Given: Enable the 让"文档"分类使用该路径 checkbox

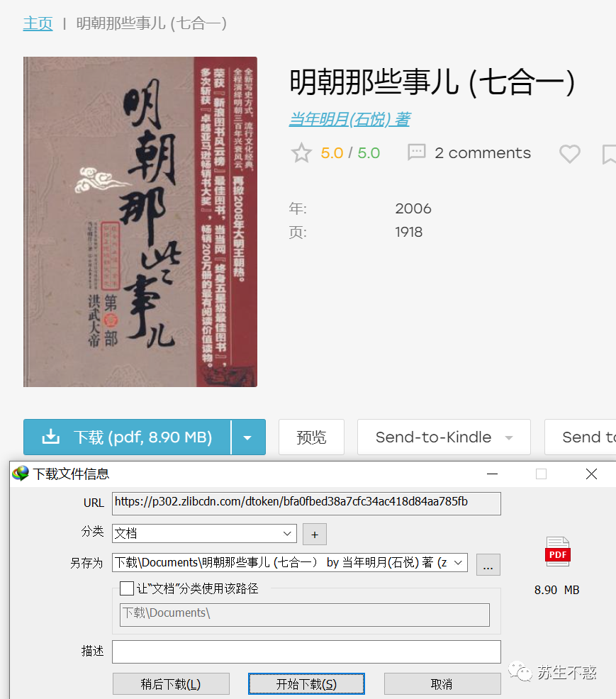Looking at the screenshot, I should point(128,588).
